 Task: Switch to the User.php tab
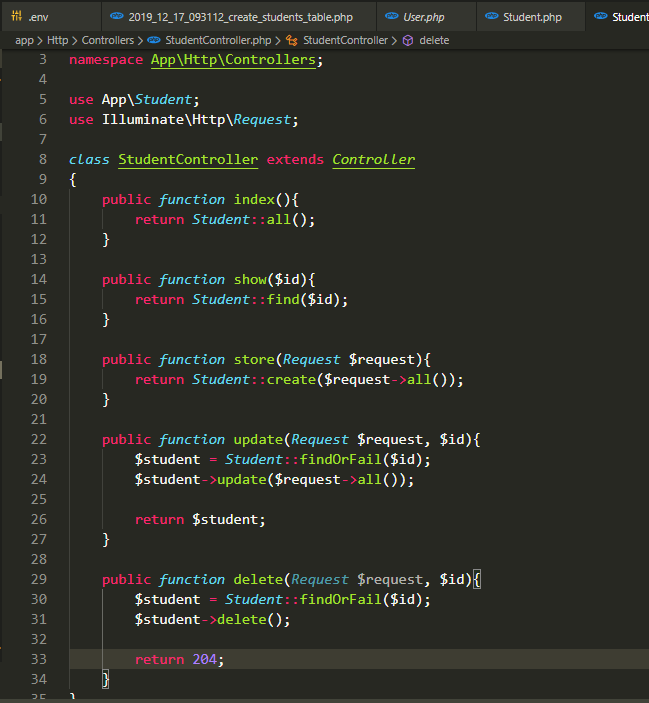pyautogui.click(x=426, y=17)
